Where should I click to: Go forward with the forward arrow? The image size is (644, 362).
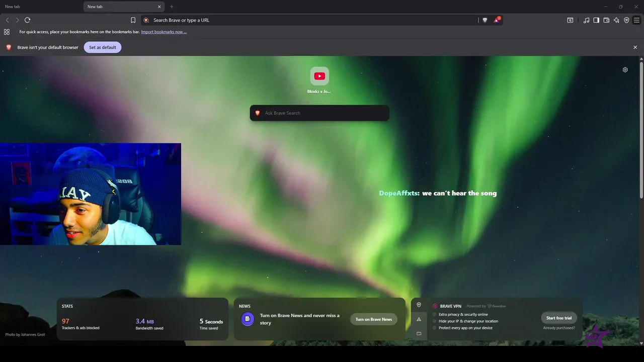pyautogui.click(x=17, y=20)
